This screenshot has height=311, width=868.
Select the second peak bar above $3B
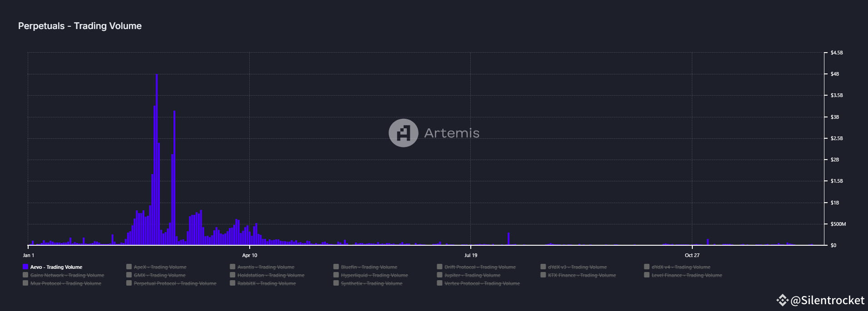tap(174, 178)
